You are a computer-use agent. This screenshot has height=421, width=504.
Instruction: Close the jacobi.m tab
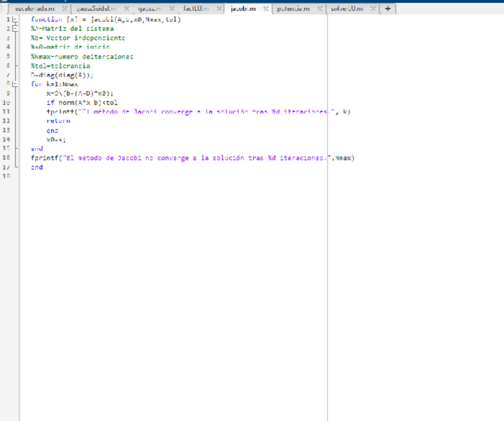[266, 9]
